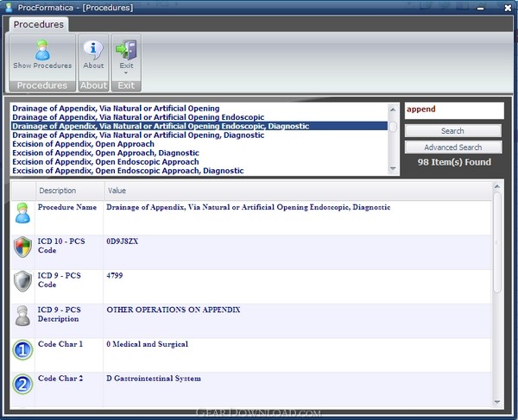Image resolution: width=518 pixels, height=420 pixels.
Task: Click results list scroll down arrow
Action: (x=393, y=168)
